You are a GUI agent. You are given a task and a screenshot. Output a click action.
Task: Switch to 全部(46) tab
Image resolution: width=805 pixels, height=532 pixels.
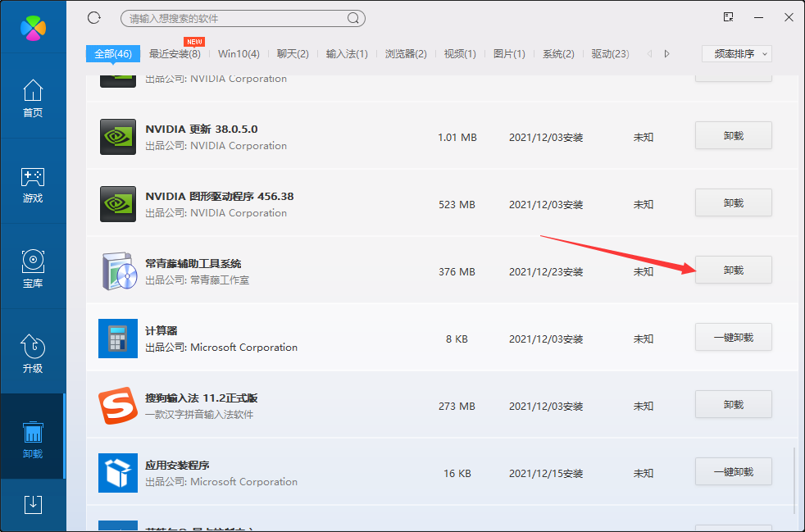(113, 53)
